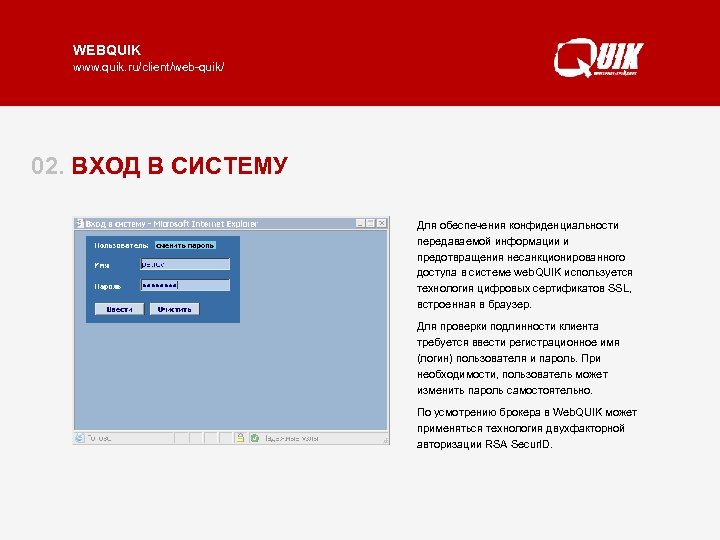Click the 'ВХОД В СИСТЕМУ' slide heading
Image resolution: width=720 pixels, height=540 pixels.
coord(180,165)
